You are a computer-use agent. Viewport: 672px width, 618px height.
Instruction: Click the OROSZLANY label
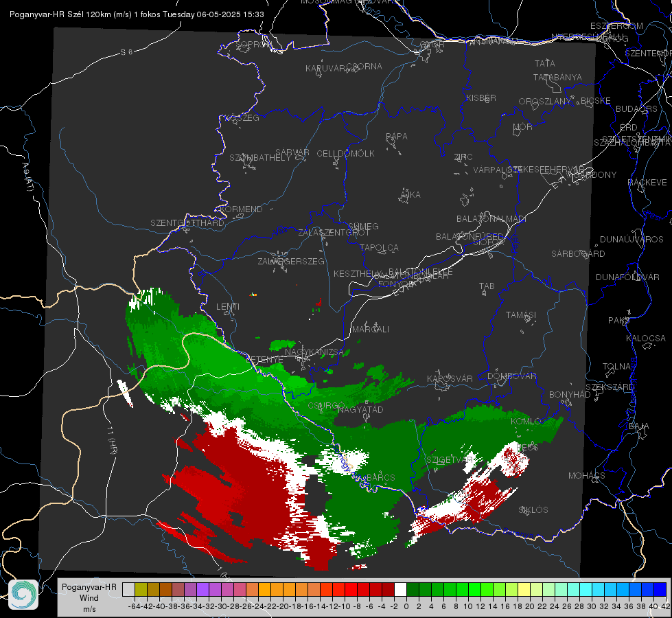[545, 102]
